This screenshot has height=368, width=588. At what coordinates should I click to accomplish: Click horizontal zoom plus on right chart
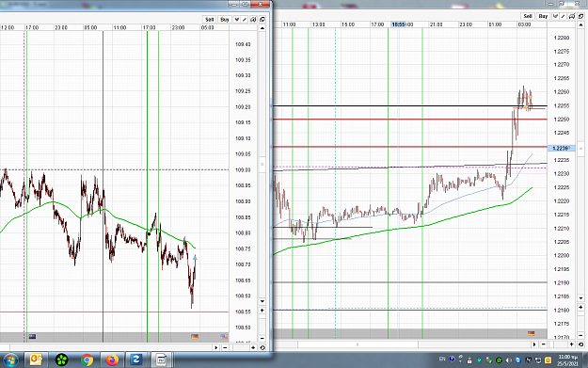click(x=571, y=344)
